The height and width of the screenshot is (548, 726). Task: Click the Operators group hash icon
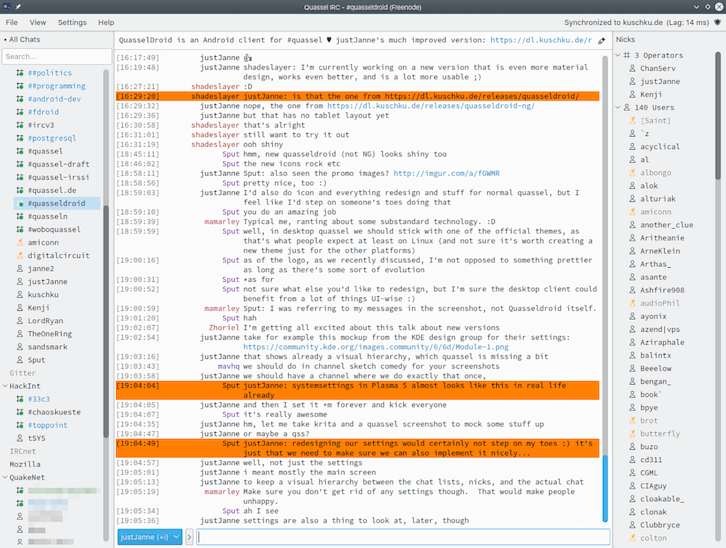point(626,55)
